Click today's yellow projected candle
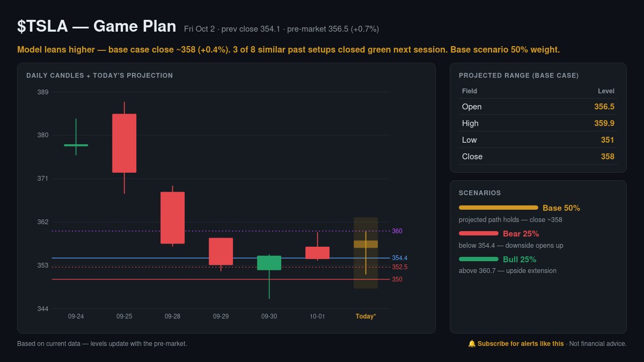 pyautogui.click(x=365, y=244)
